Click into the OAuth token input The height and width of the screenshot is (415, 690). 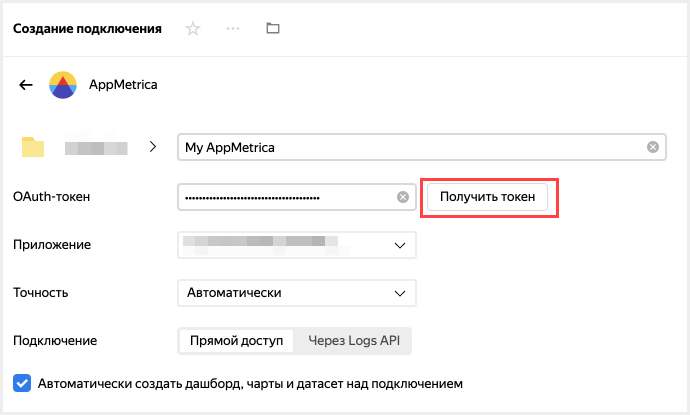coord(285,197)
